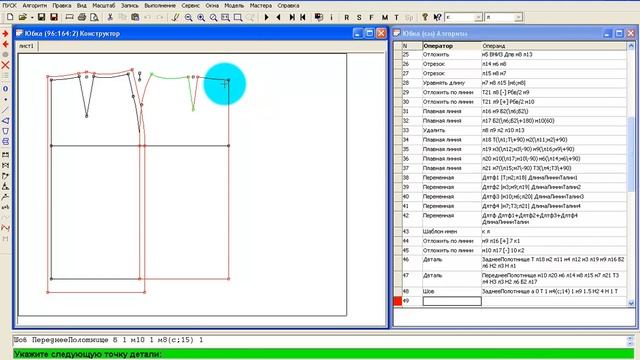Open the Выполнение menu
The width and height of the screenshot is (640, 360).
[160, 5]
